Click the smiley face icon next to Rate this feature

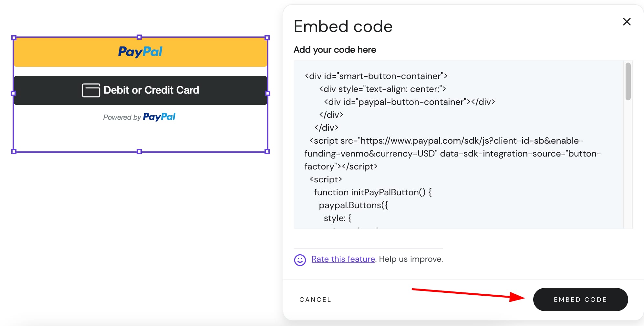300,260
